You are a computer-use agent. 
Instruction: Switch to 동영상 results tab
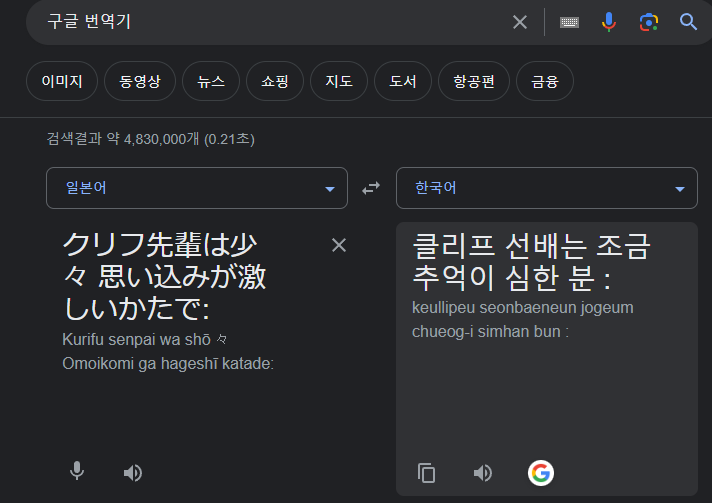point(140,81)
